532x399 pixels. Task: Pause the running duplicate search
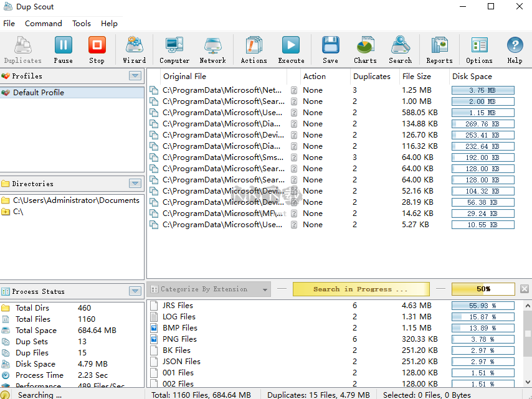coord(63,50)
